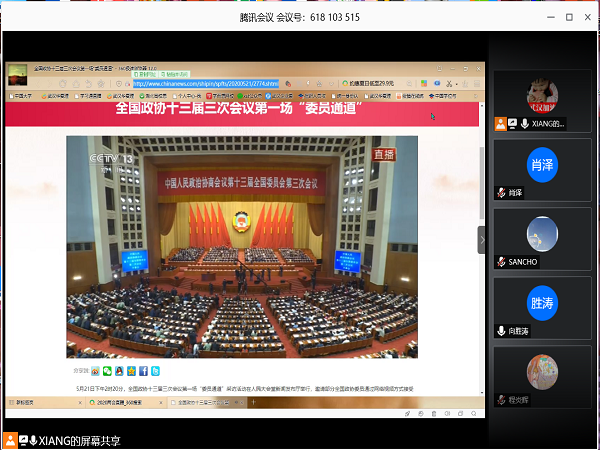Click the orange host icon in the bottom-left corner

pos(10,440)
